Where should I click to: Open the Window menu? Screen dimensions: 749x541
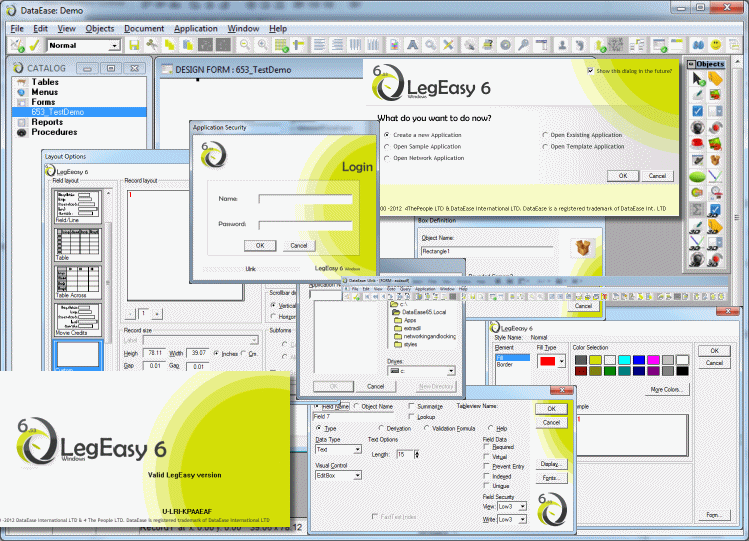[x=243, y=29]
